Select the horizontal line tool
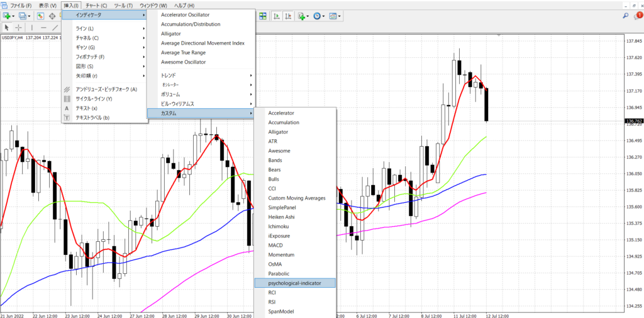Image resolution: width=644 pixels, height=318 pixels. click(43, 28)
